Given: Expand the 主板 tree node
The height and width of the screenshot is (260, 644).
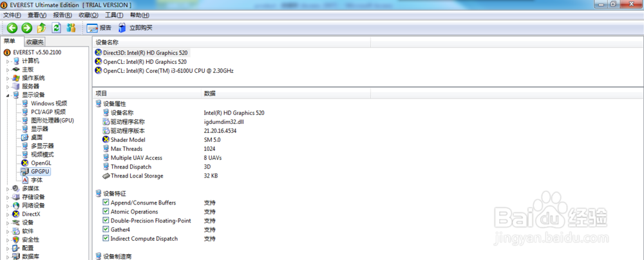Looking at the screenshot, I should (7, 70).
